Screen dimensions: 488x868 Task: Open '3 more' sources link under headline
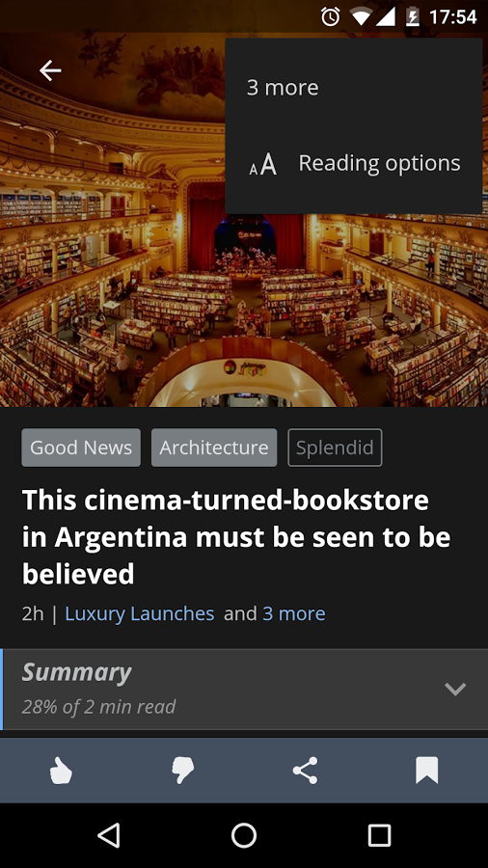click(x=294, y=614)
